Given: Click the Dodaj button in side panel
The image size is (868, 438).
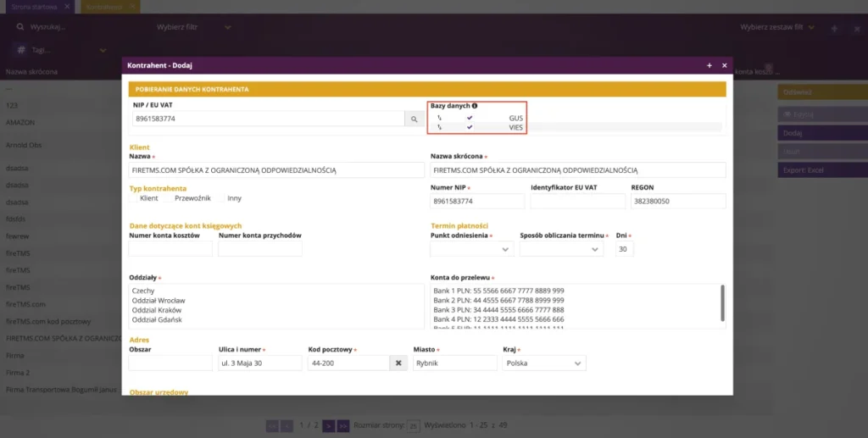Looking at the screenshot, I should 822,133.
